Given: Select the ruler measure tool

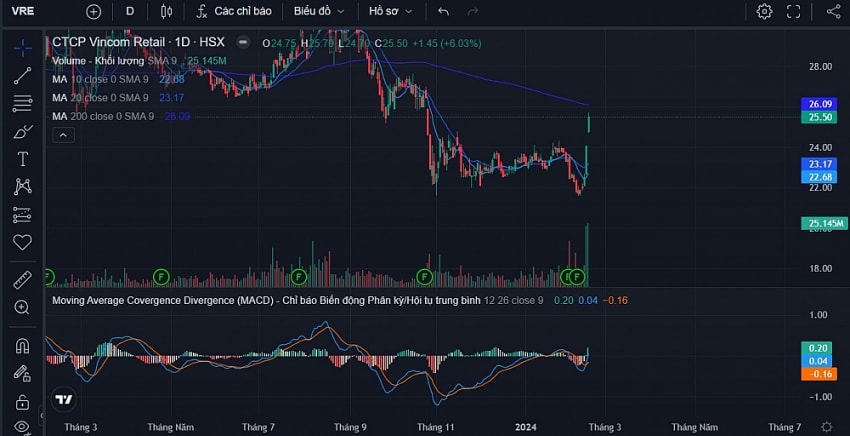Looking at the screenshot, I should point(22,280).
